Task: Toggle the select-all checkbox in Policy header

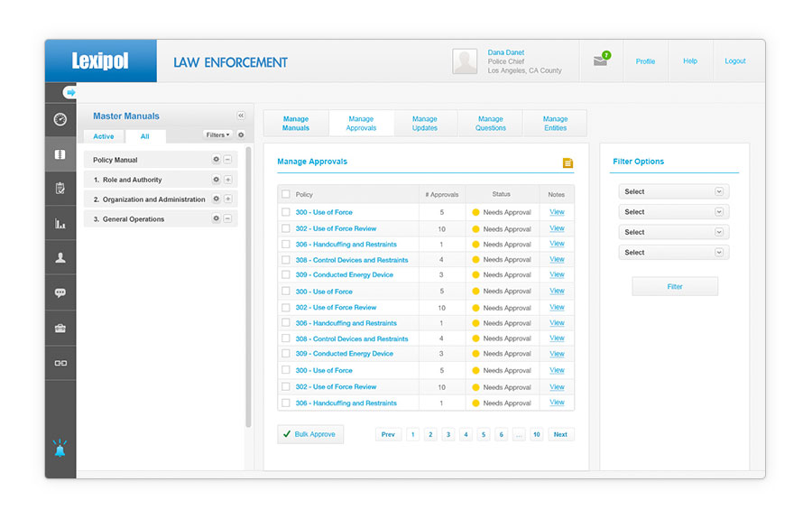Action: tap(285, 194)
